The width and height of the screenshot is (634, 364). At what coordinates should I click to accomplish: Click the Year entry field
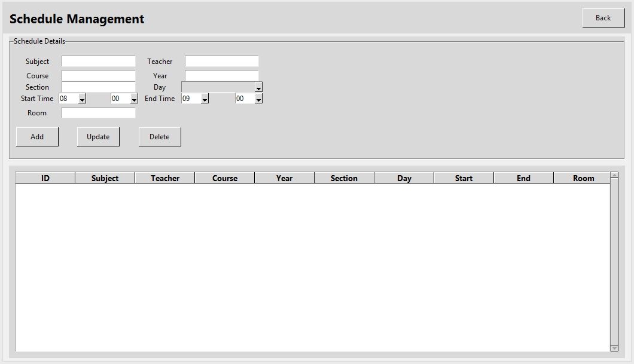pyautogui.click(x=221, y=76)
